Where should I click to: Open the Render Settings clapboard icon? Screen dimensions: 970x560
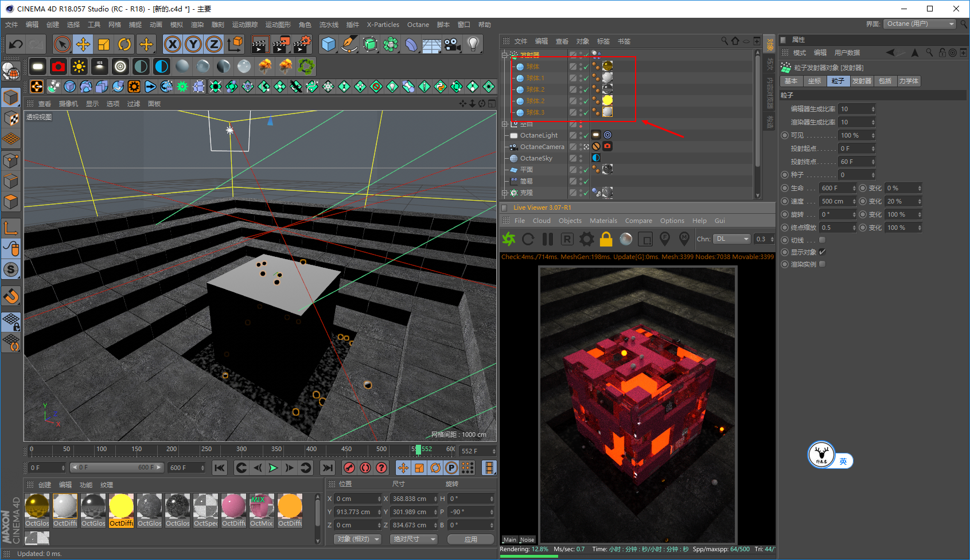(x=302, y=44)
